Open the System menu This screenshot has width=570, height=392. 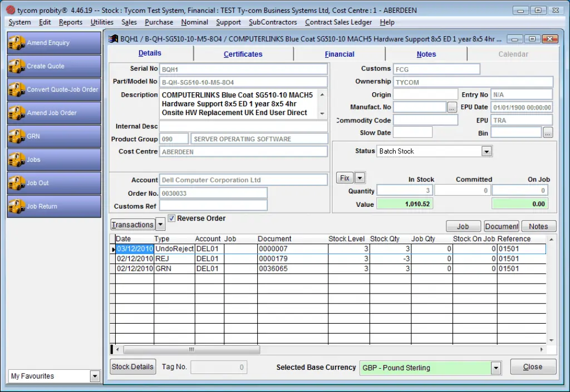(19, 22)
